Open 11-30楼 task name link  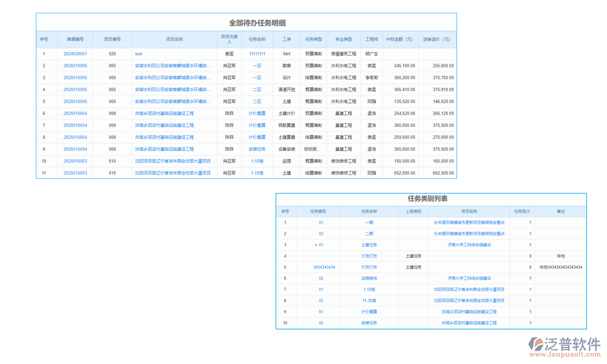point(369,300)
